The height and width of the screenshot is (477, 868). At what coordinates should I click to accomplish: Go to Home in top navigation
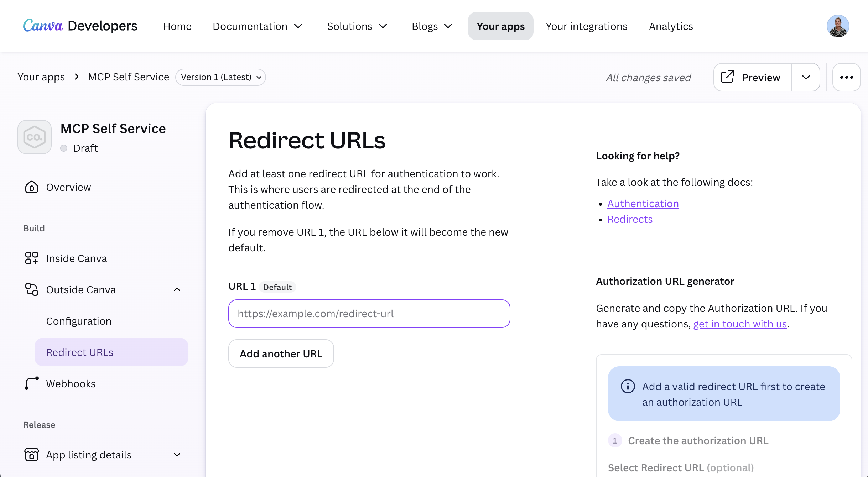click(177, 26)
